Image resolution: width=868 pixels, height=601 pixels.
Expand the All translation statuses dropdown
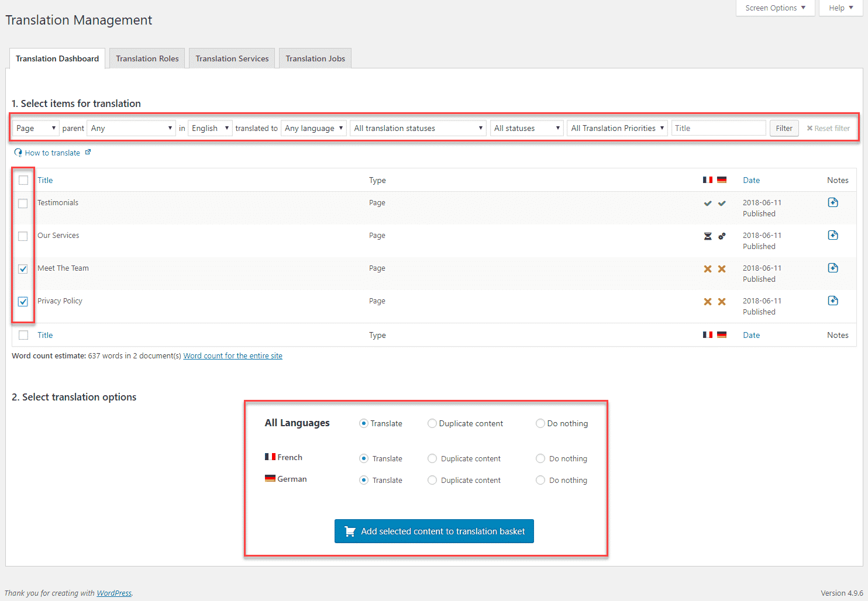click(x=418, y=128)
